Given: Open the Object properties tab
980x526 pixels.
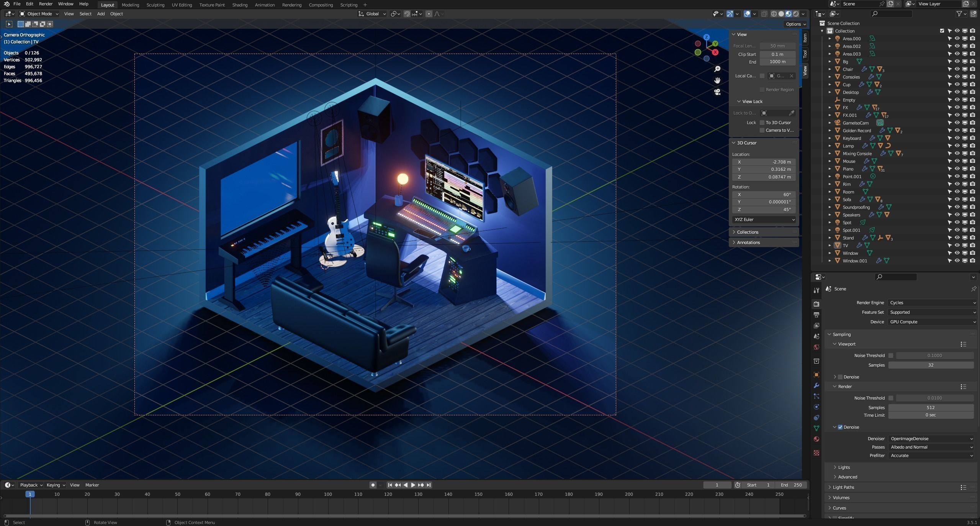Looking at the screenshot, I should coord(816,375).
